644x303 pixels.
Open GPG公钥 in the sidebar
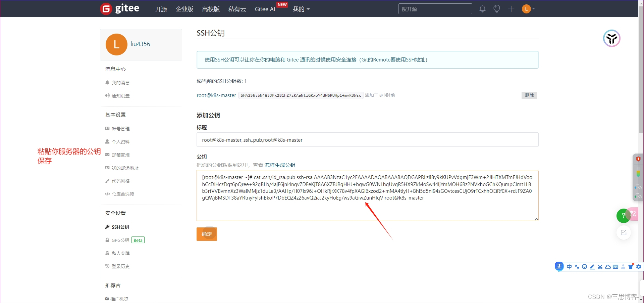[x=120, y=240]
